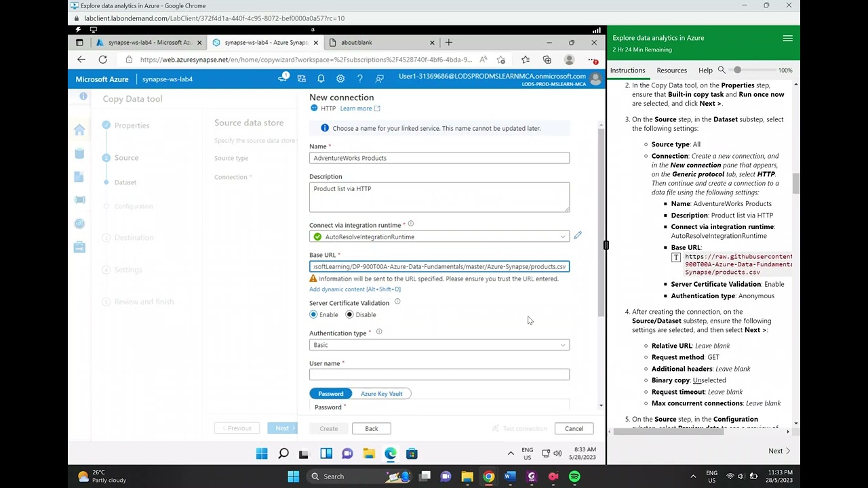The image size is (868, 488).
Task: Click the Description text area
Action: (439, 197)
